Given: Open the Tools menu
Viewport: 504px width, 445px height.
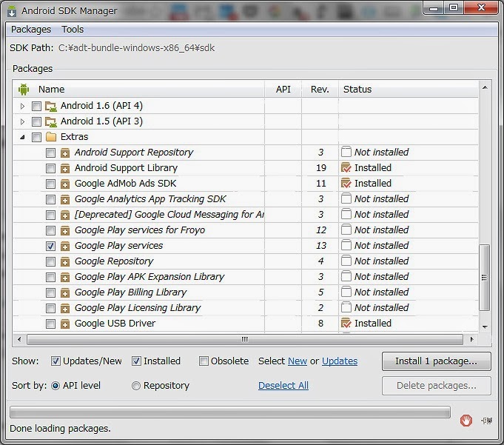Looking at the screenshot, I should [73, 30].
